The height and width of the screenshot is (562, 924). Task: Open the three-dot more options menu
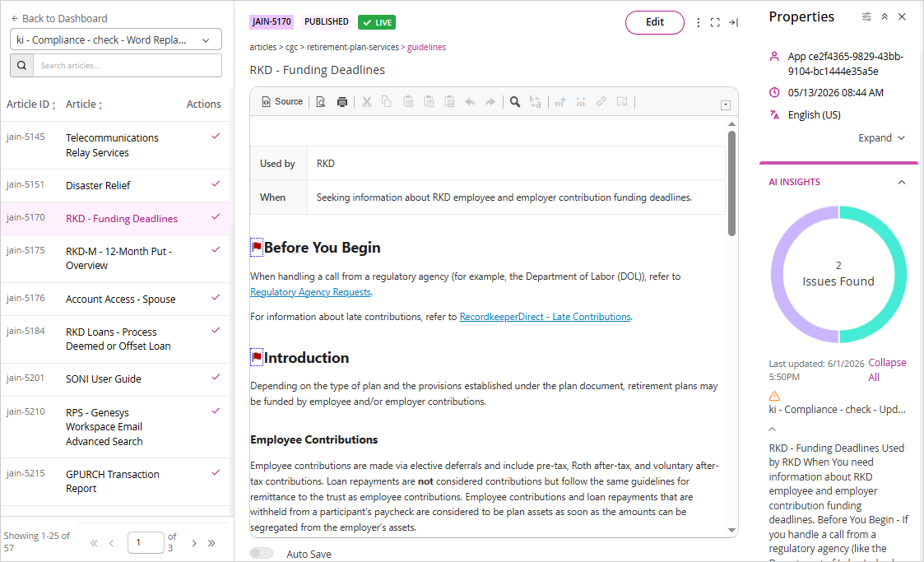point(699,22)
